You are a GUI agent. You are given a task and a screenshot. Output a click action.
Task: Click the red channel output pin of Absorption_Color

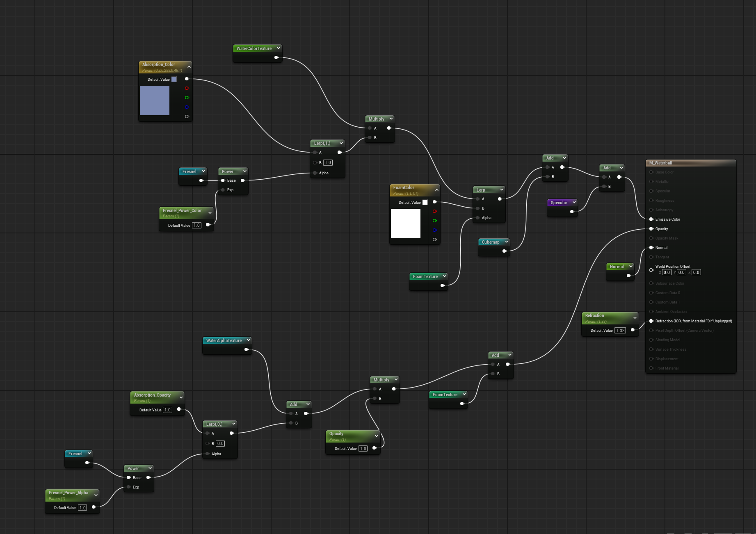point(187,88)
